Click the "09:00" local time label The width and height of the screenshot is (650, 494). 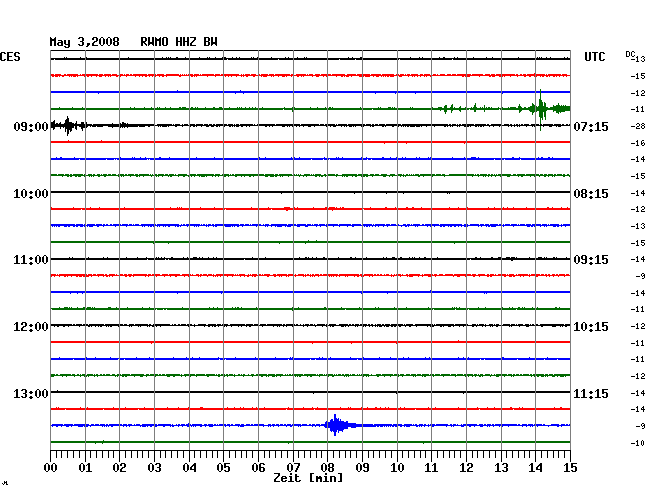[x=31, y=127]
